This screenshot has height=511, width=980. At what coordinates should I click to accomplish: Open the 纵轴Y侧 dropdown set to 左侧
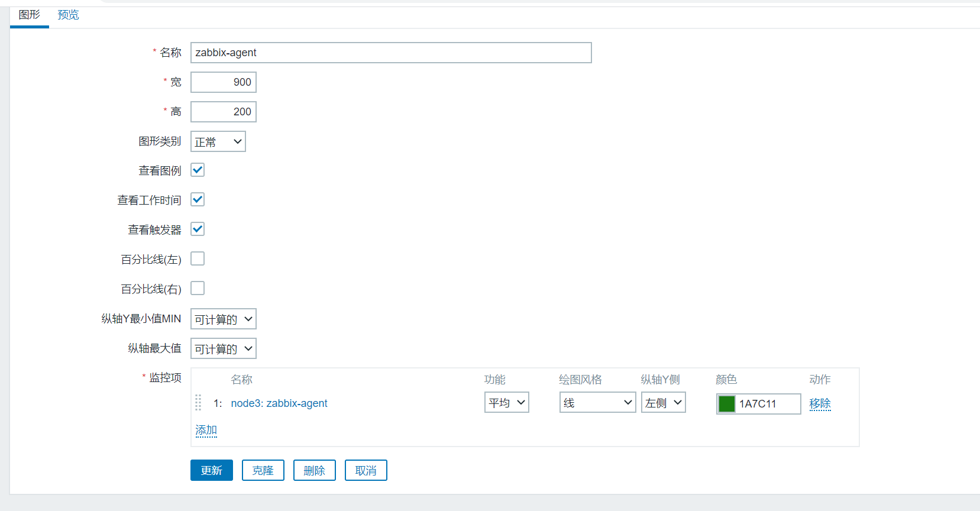[x=664, y=402]
